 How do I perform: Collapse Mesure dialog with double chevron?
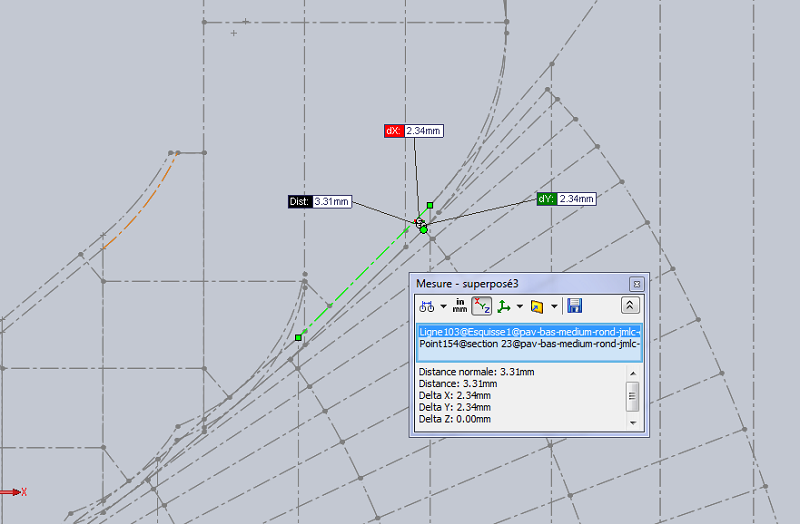pos(630,306)
